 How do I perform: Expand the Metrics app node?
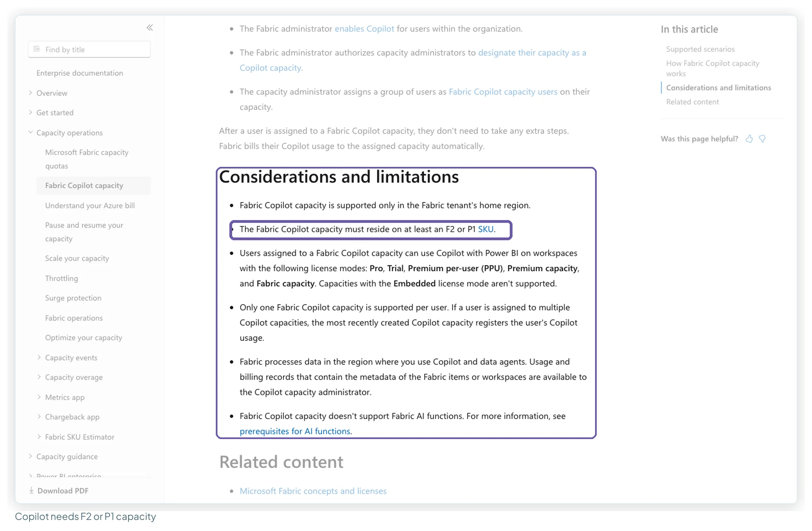coord(39,397)
